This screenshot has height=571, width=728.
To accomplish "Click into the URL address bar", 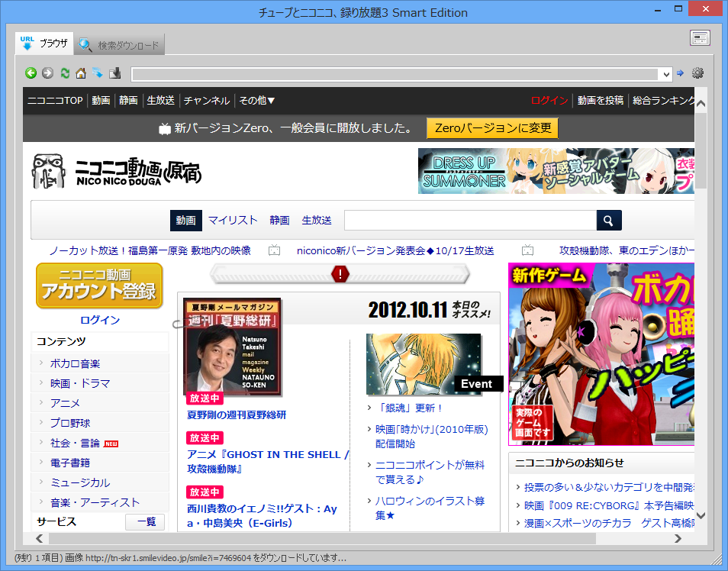I will point(395,74).
